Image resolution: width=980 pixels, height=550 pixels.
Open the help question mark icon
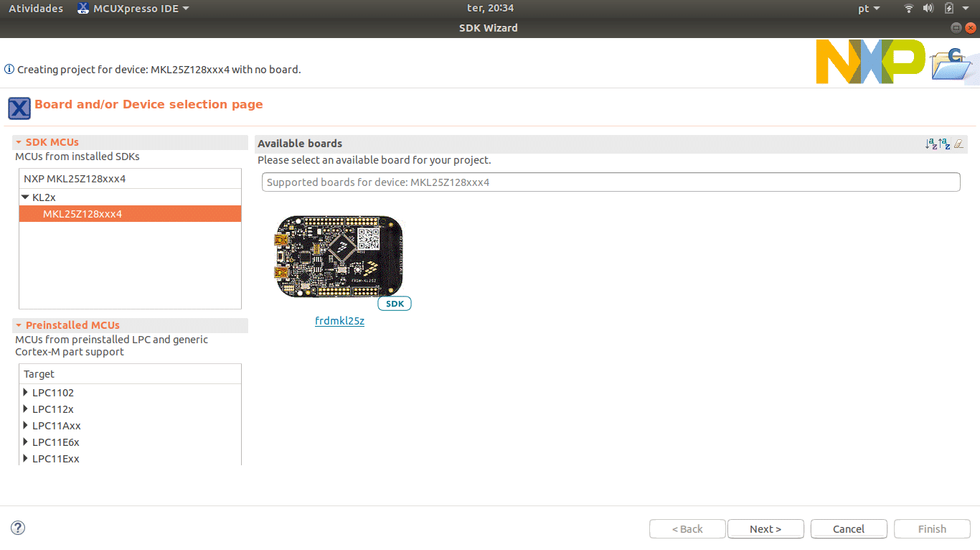tap(18, 528)
